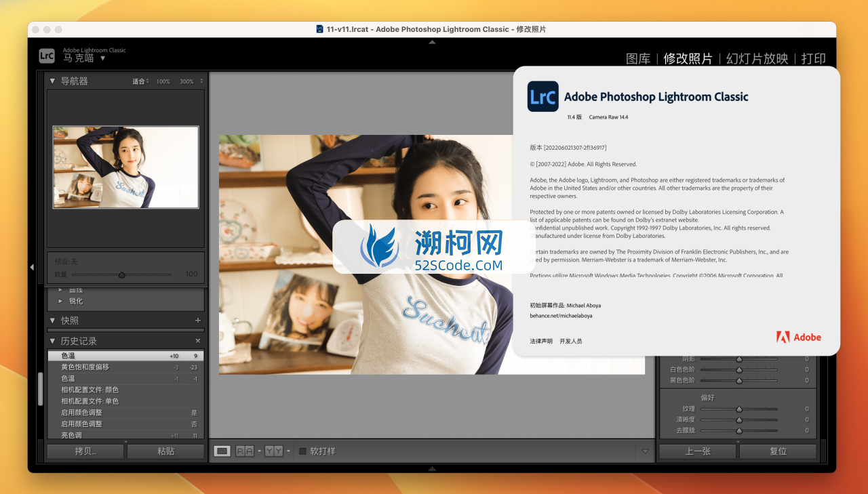The width and height of the screenshot is (868, 494).
Task: Select the loupe view icon in toolbar
Action: coord(222,451)
